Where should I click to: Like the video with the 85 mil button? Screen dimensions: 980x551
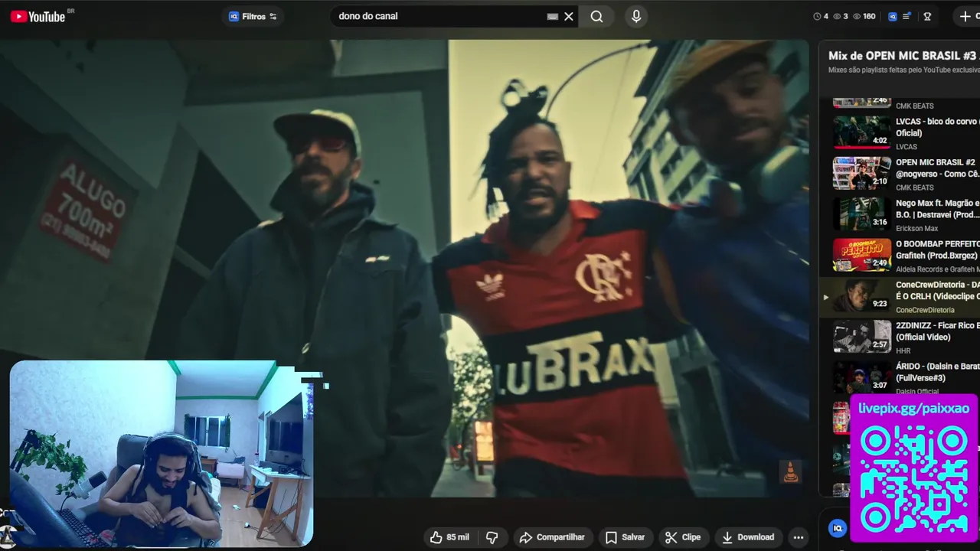pos(449,537)
